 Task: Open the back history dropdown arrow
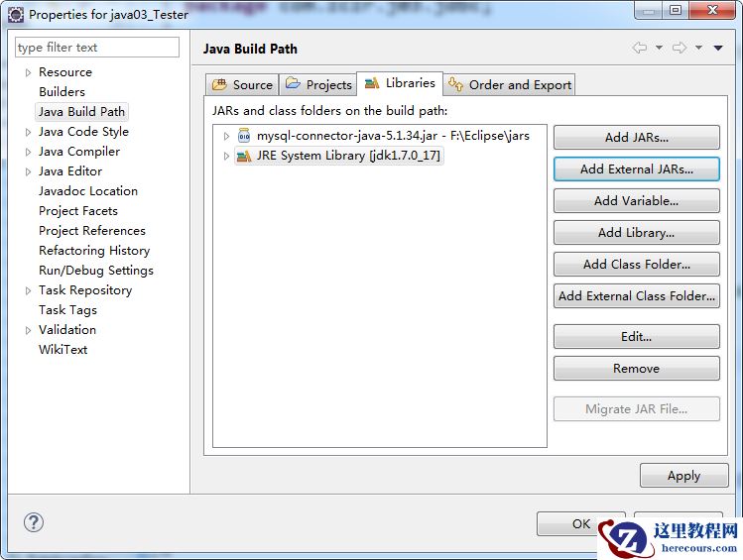[x=659, y=48]
